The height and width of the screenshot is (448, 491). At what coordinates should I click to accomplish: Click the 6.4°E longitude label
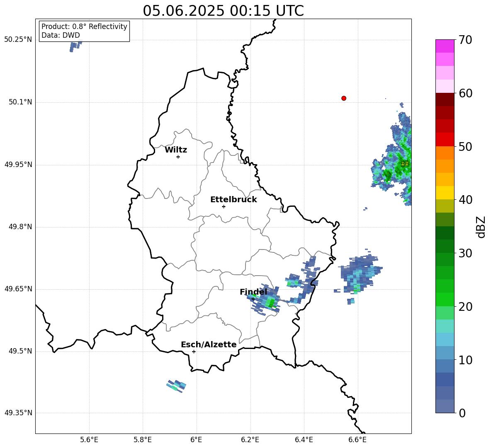[304, 440]
